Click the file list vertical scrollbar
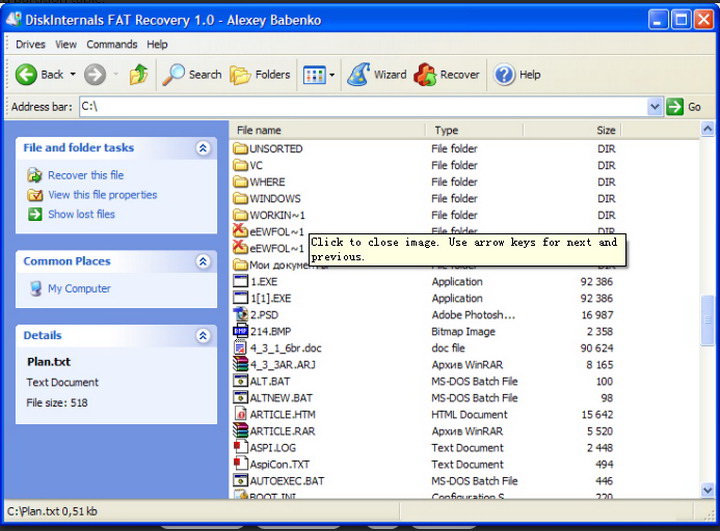Viewport: 720px width, 531px height. click(x=709, y=320)
